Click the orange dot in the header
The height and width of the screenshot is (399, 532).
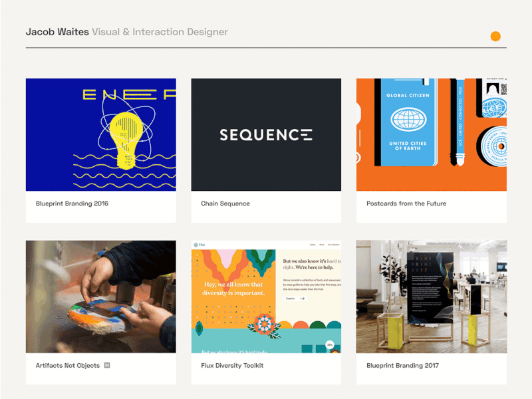click(x=495, y=37)
